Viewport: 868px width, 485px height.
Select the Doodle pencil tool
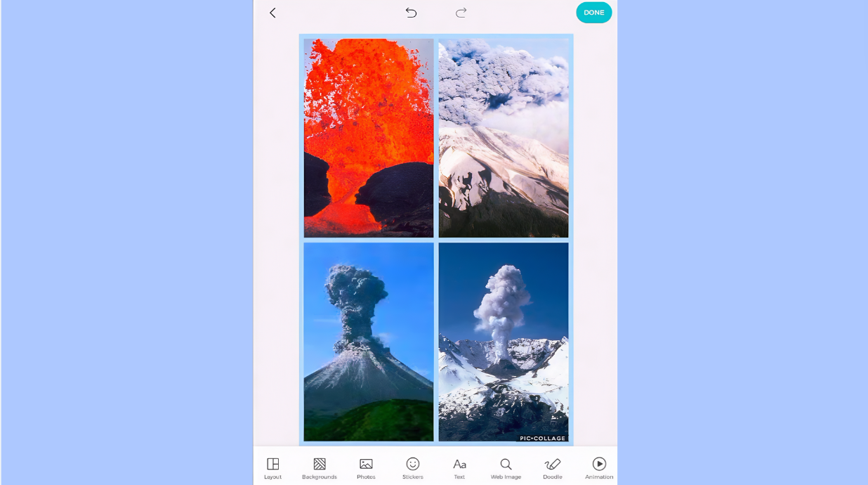tap(553, 467)
